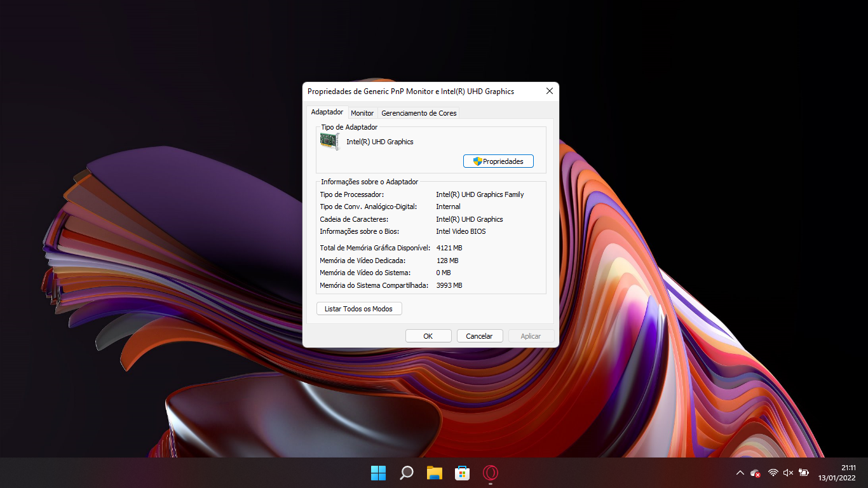This screenshot has width=868, height=488.
Task: Show hidden system tray icons
Action: click(740, 473)
